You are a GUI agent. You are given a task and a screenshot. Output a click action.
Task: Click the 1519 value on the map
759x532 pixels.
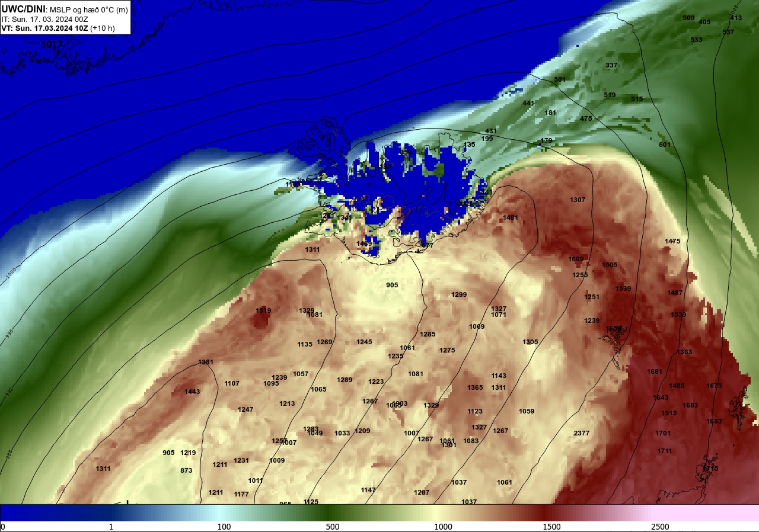pyautogui.click(x=263, y=310)
